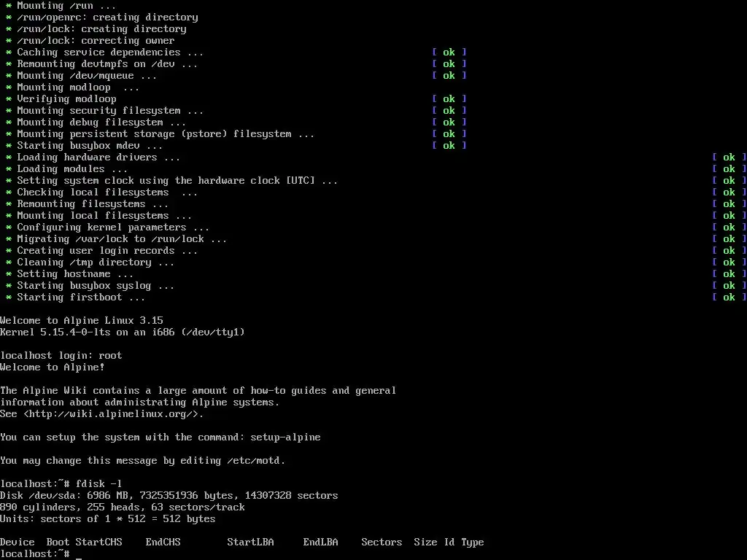Image resolution: width=747 pixels, height=560 pixels.
Task: Click the 'Configuring kernel parameters ...' line
Action: pyautogui.click(x=108, y=227)
